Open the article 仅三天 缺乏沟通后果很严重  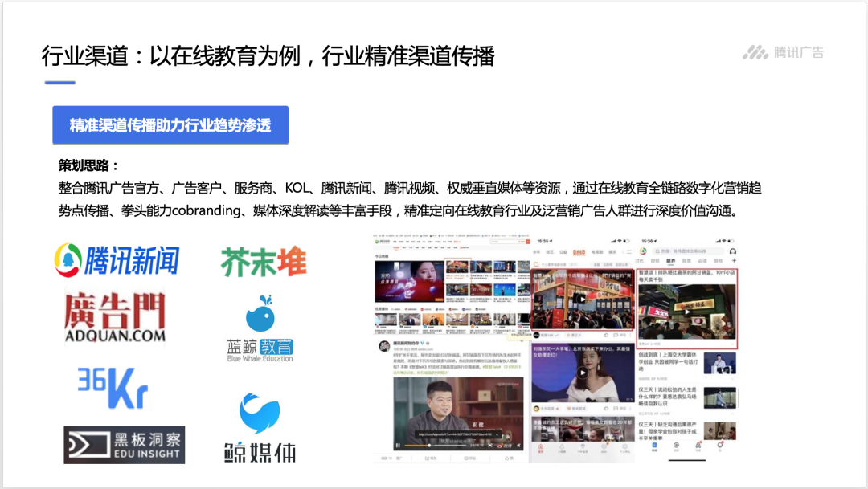[x=687, y=431]
